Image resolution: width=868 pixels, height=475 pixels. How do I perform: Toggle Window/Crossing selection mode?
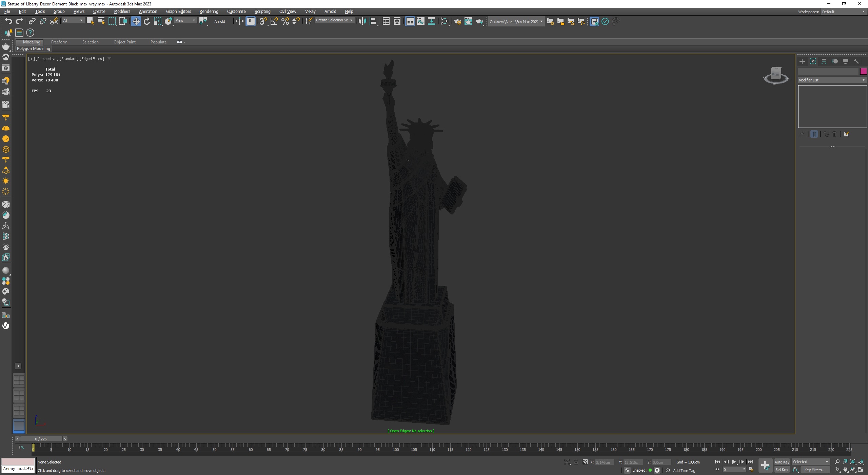[123, 21]
